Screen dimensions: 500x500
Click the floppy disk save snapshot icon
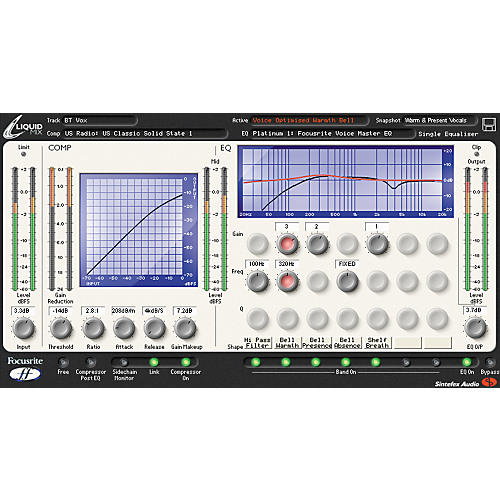pyautogui.click(x=489, y=124)
